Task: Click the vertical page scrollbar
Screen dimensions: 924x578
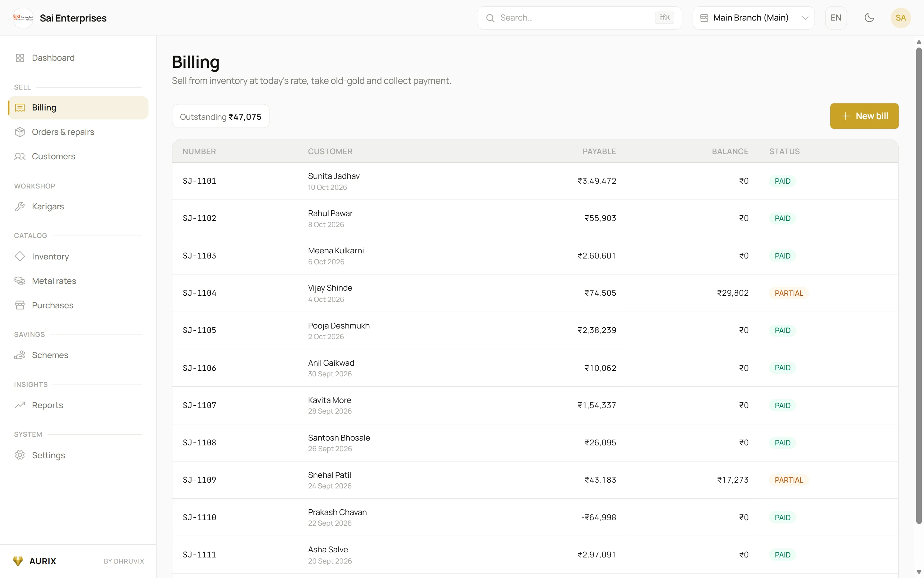Action: tap(919, 285)
